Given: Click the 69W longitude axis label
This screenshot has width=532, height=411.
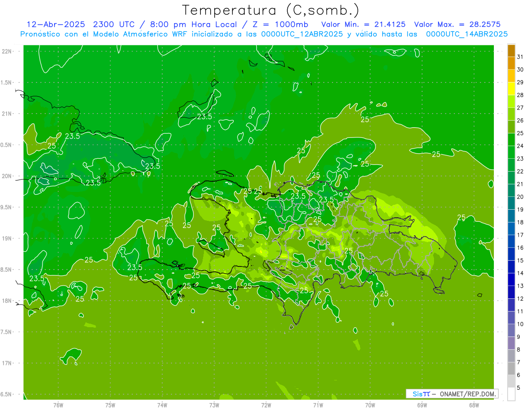Looking at the screenshot, I should pos(422,405).
